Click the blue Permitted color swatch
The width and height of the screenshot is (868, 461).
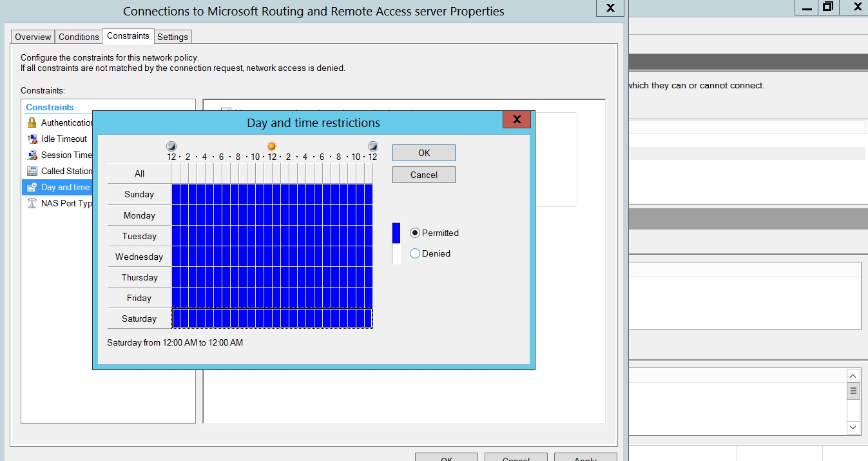(396, 233)
